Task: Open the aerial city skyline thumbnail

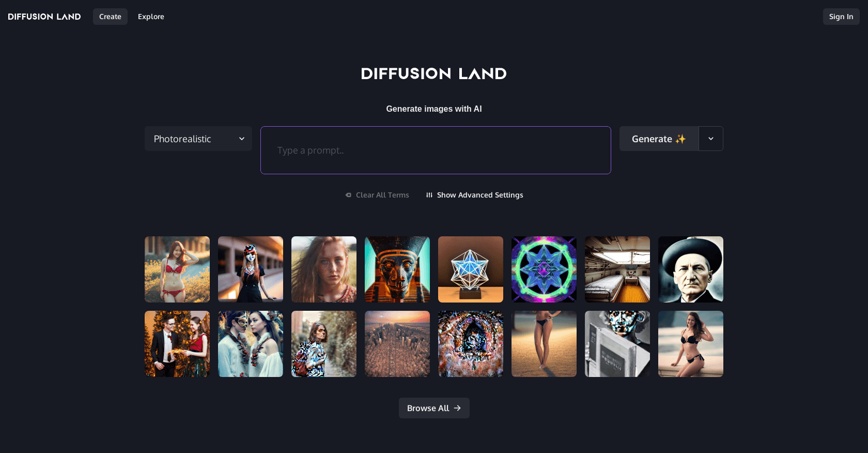Action: (397, 344)
